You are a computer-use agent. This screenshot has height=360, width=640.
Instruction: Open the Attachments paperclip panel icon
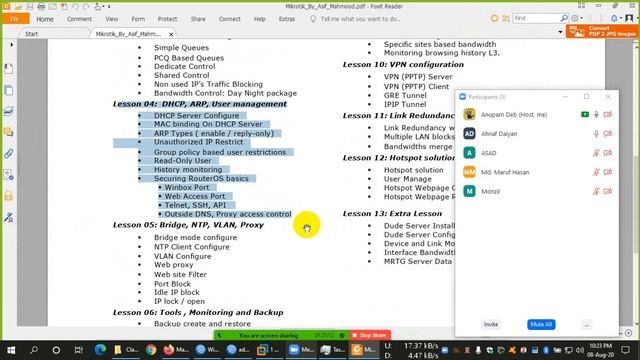point(9,153)
